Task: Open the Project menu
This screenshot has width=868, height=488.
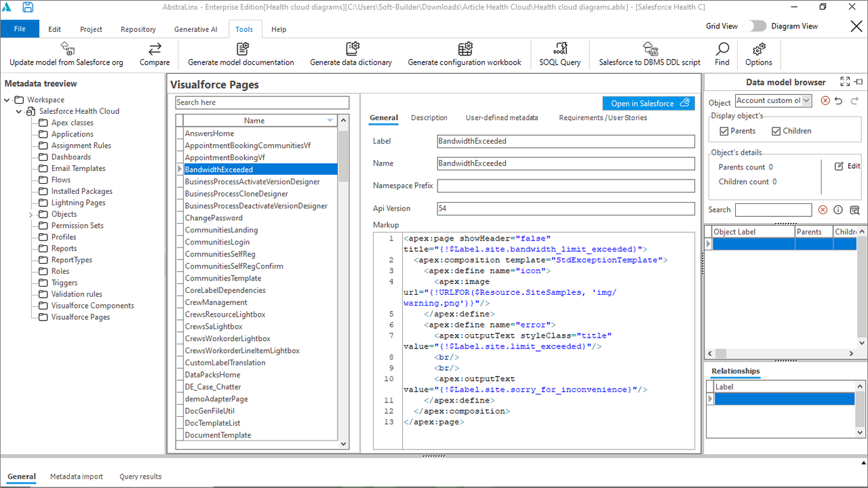Action: (91, 29)
